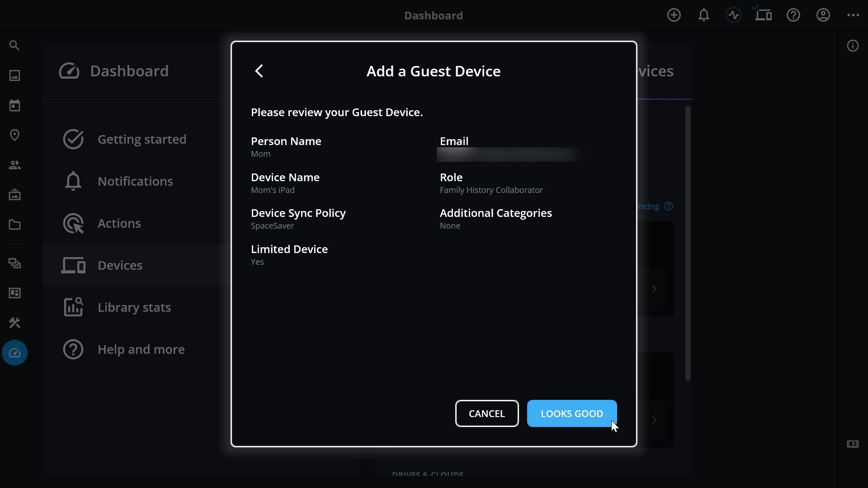The height and width of the screenshot is (488, 868).
Task: Open the people icon in sidebar
Action: [x=14, y=165]
